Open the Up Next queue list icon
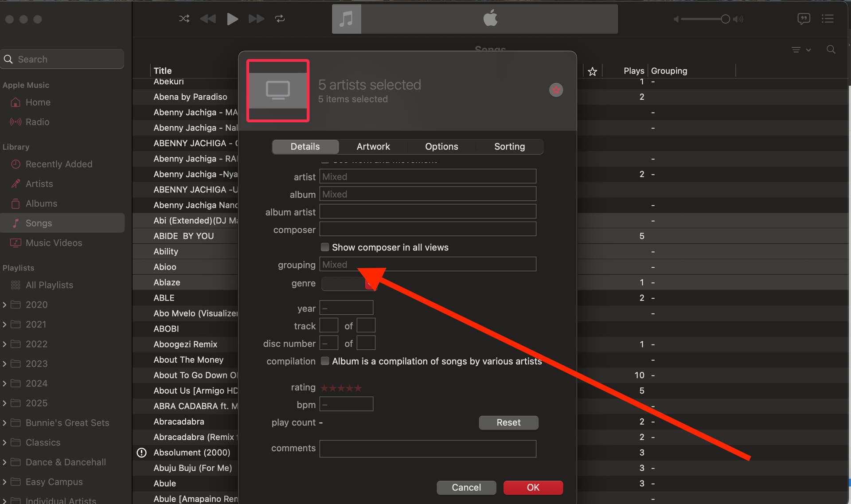851x504 pixels. tap(828, 19)
